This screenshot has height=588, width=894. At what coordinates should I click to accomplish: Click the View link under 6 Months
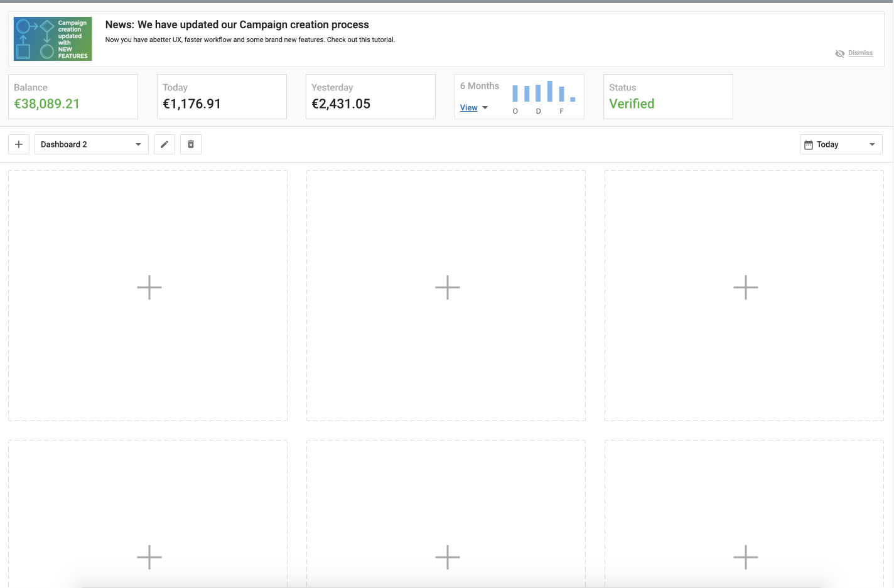468,108
